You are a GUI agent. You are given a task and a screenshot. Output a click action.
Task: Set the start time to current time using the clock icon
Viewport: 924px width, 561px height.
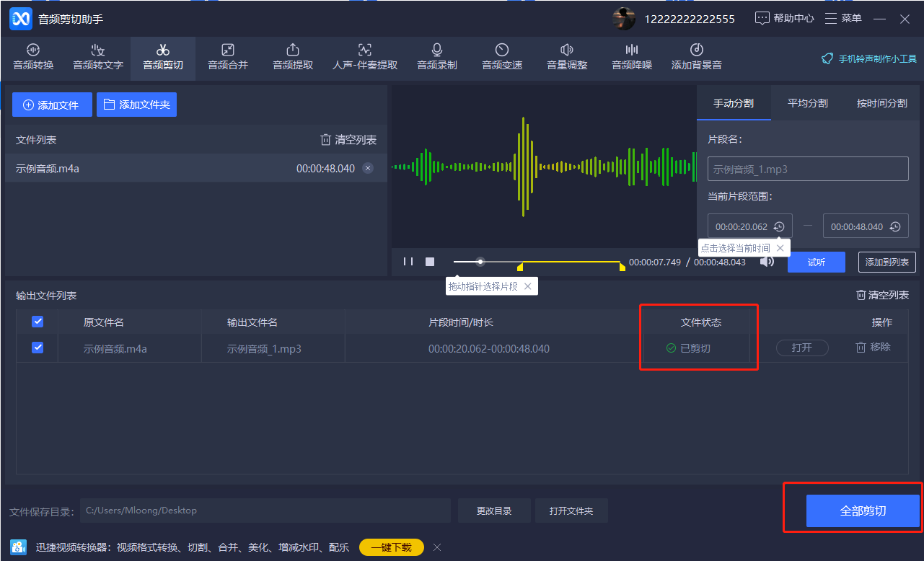(779, 226)
